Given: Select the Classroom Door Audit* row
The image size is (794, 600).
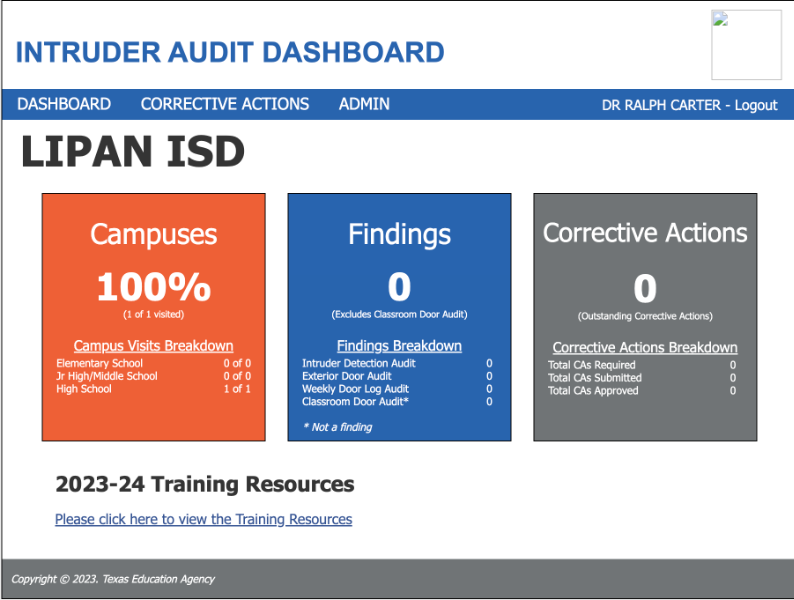Looking at the screenshot, I should pos(397,402).
